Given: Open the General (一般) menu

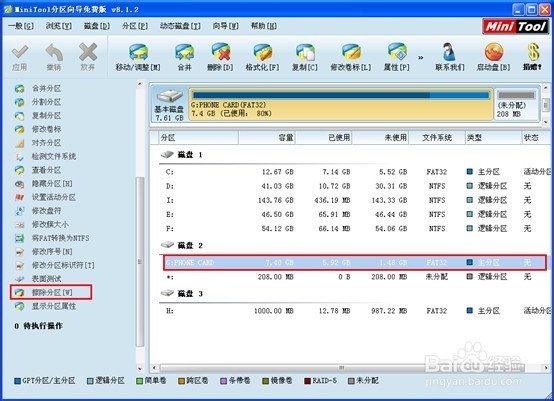Looking at the screenshot, I should pyautogui.click(x=21, y=26).
